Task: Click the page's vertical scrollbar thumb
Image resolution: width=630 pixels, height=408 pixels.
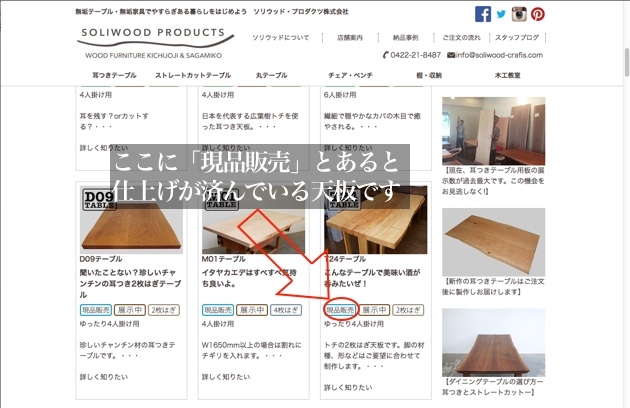Action: click(x=627, y=62)
